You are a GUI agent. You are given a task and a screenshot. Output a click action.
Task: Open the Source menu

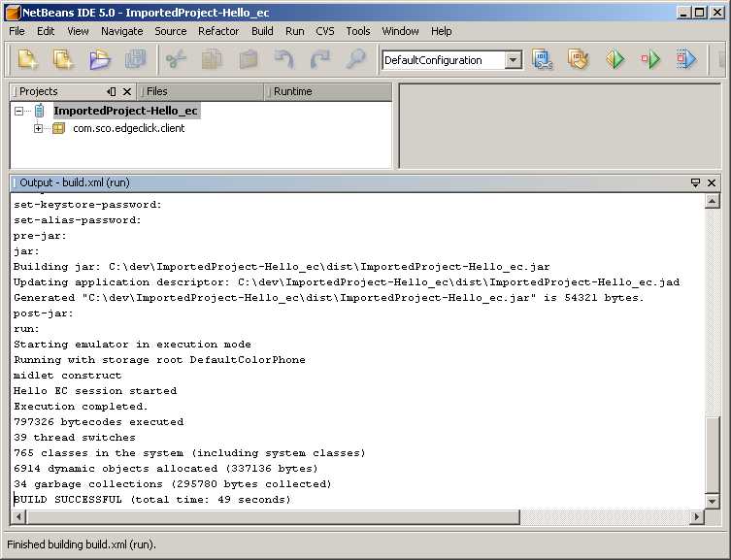pyautogui.click(x=171, y=31)
